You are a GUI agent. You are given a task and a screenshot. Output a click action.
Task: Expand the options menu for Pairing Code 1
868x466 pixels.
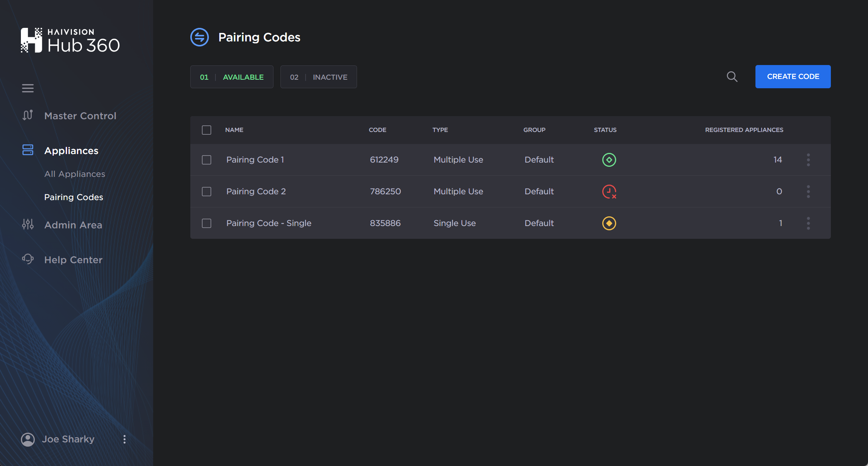(808, 160)
